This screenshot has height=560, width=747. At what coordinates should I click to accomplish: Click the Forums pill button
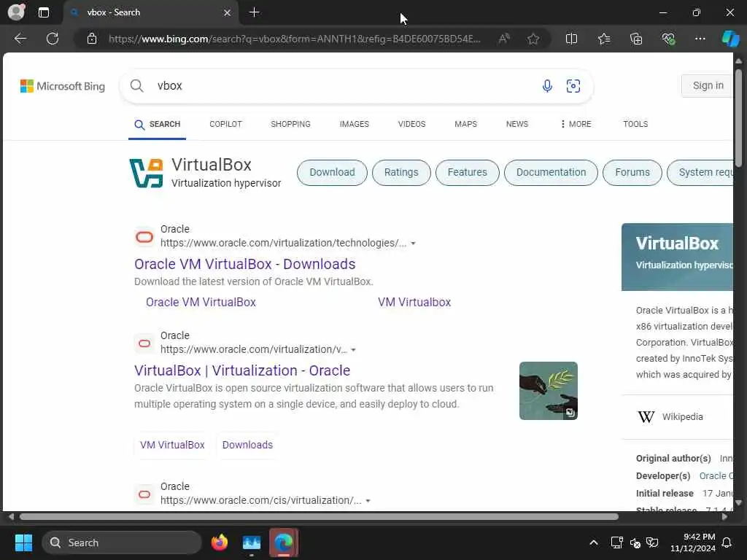pyautogui.click(x=632, y=172)
